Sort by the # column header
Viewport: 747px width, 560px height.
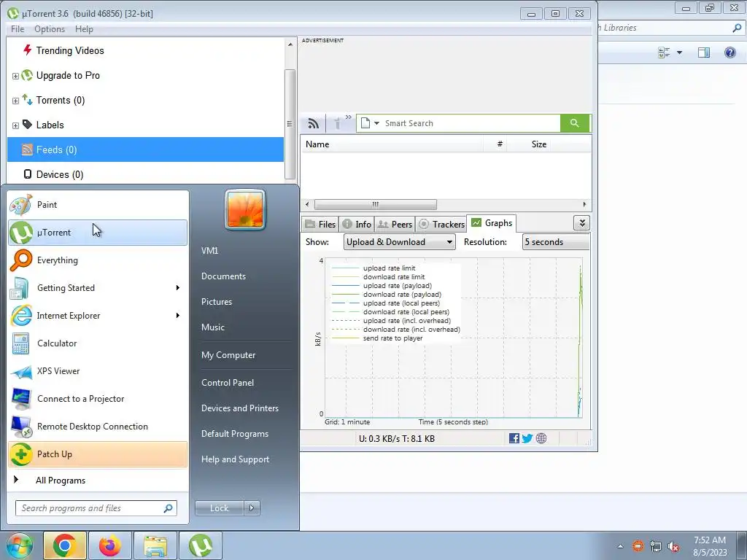495,144
